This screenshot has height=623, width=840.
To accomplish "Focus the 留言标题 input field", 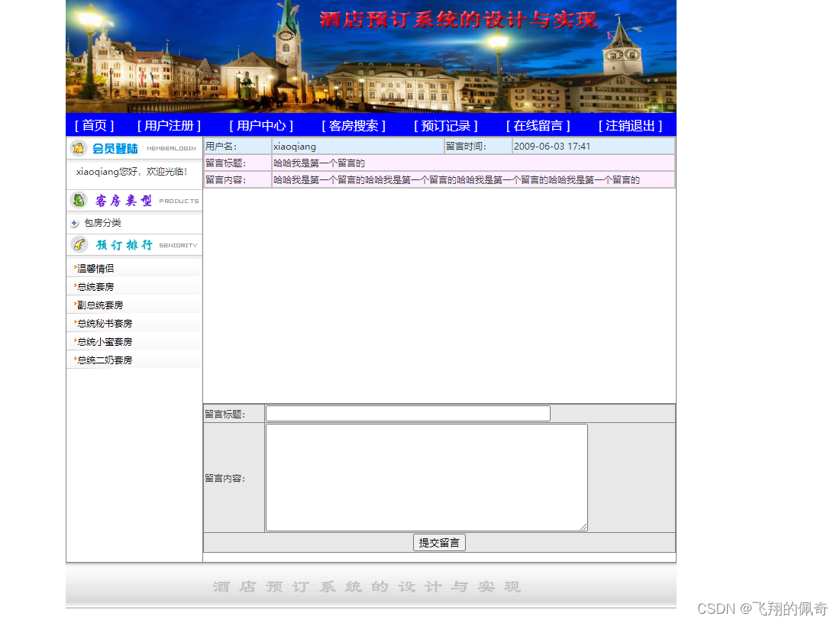I will [408, 414].
